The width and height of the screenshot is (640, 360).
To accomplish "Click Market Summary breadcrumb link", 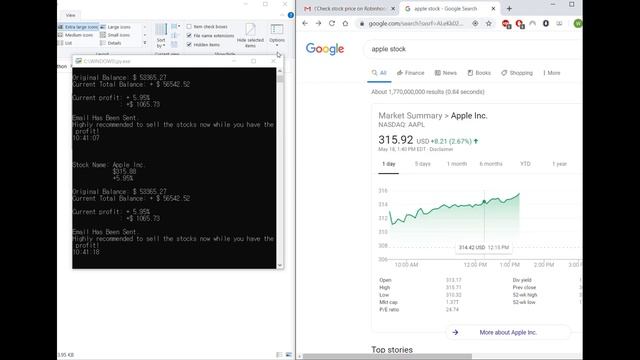I will (x=410, y=116).
